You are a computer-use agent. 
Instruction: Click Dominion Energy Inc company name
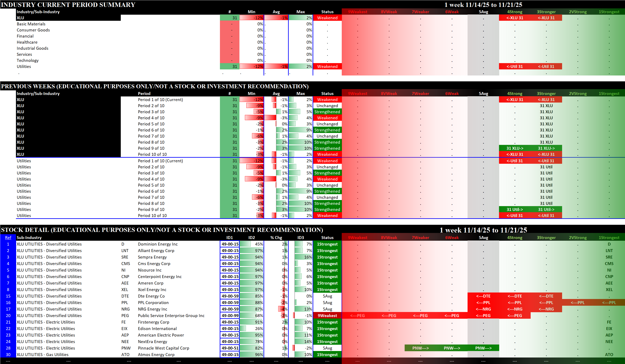(158, 244)
